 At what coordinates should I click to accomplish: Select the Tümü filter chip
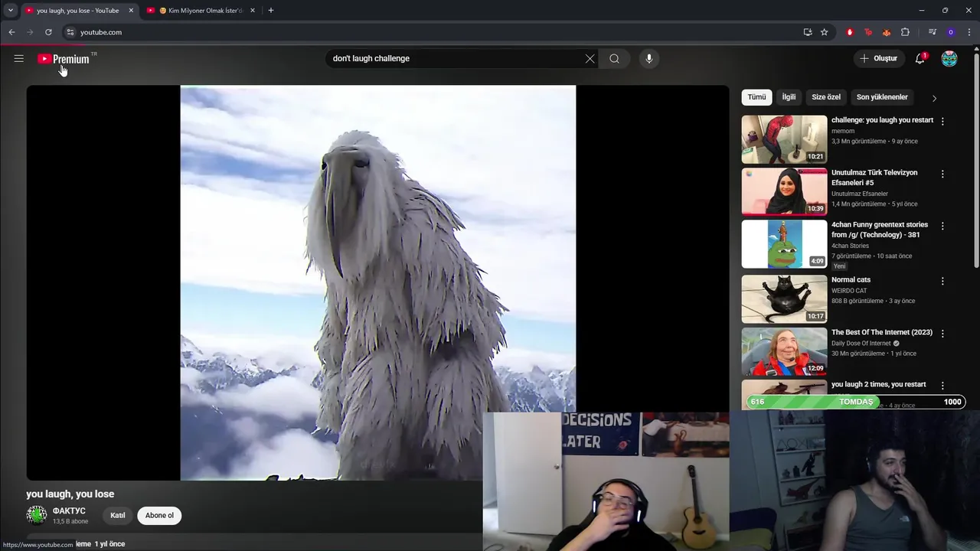click(x=756, y=97)
